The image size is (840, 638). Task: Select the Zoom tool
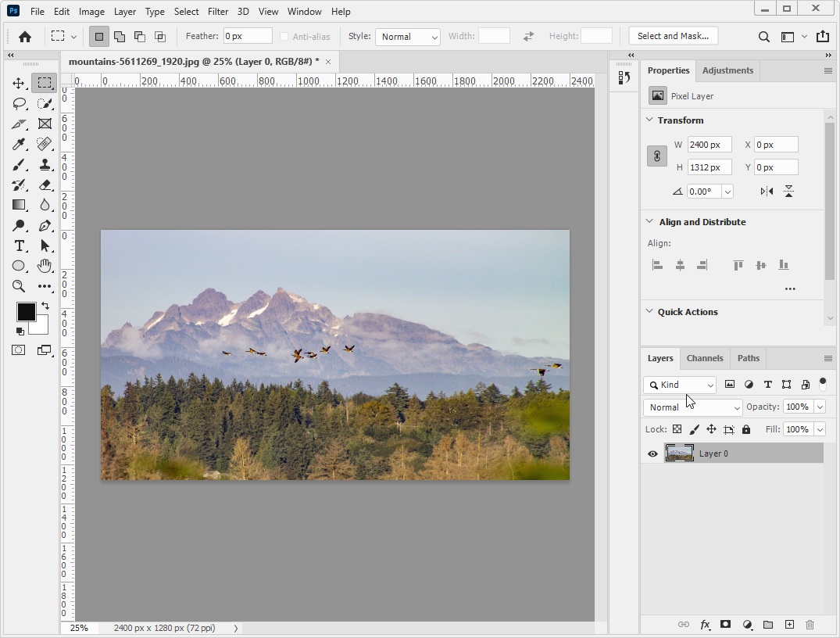point(19,286)
